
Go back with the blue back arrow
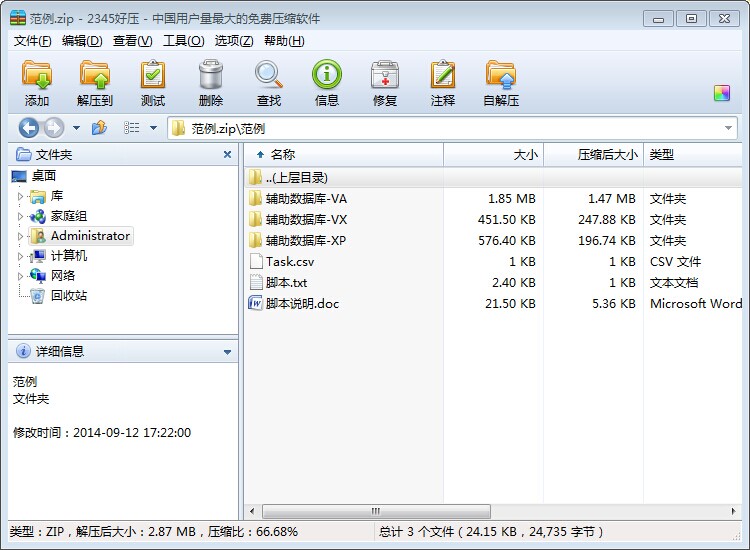point(29,128)
